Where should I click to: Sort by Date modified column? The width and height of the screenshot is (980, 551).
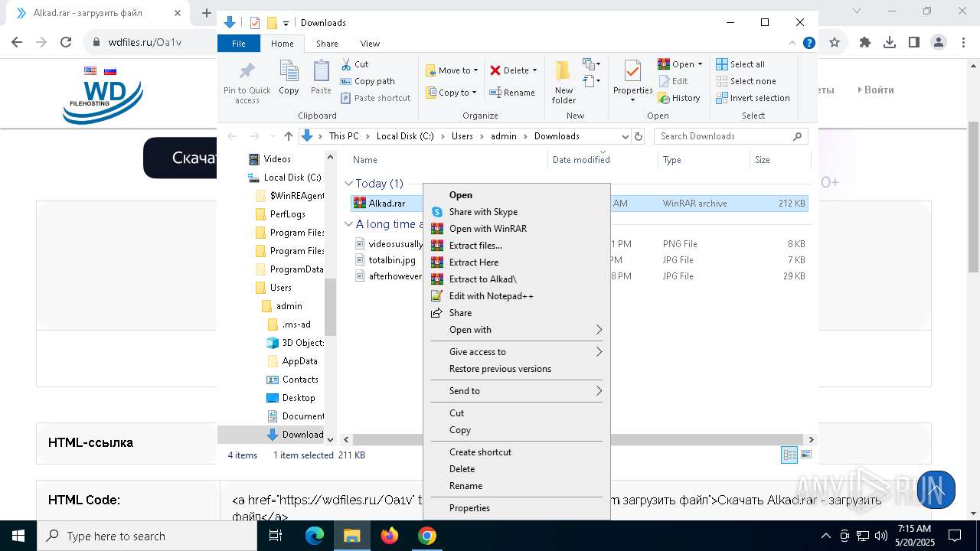coord(581,160)
